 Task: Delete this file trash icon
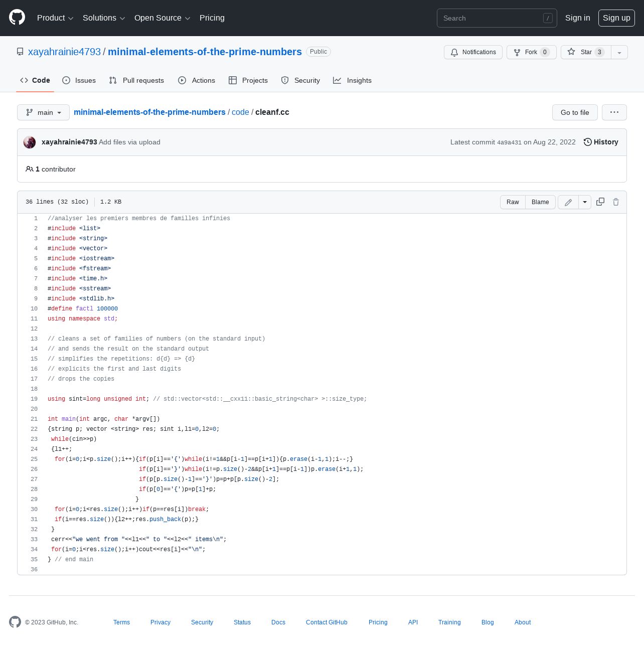pyautogui.click(x=616, y=202)
